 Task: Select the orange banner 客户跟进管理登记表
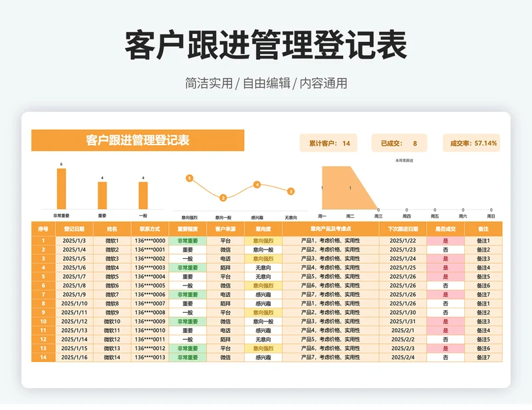(138, 140)
